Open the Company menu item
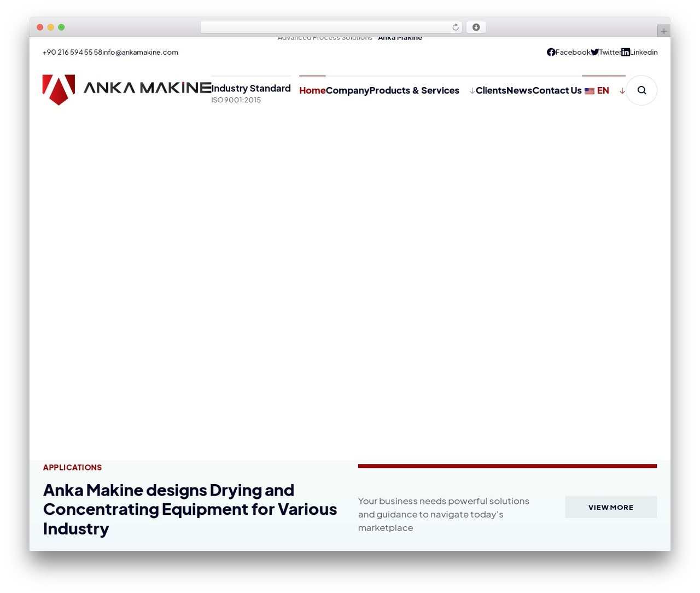Image resolution: width=700 pixels, height=593 pixels. click(x=347, y=90)
